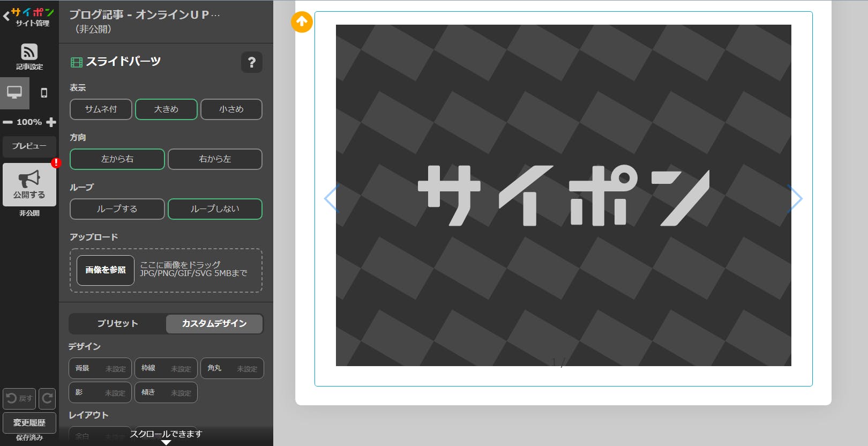This screenshot has height=446, width=868.
Task: Go to the previous slide arrow
Action: (331, 199)
